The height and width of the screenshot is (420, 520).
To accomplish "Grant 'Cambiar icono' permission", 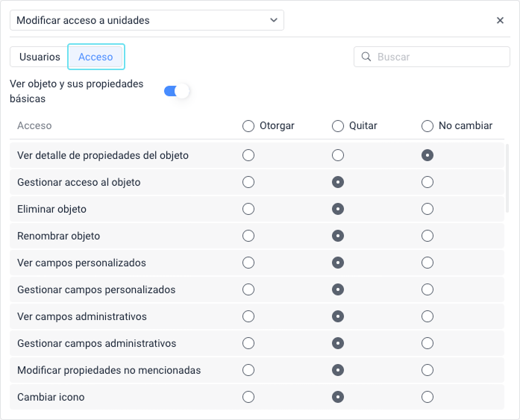I will click(x=248, y=397).
